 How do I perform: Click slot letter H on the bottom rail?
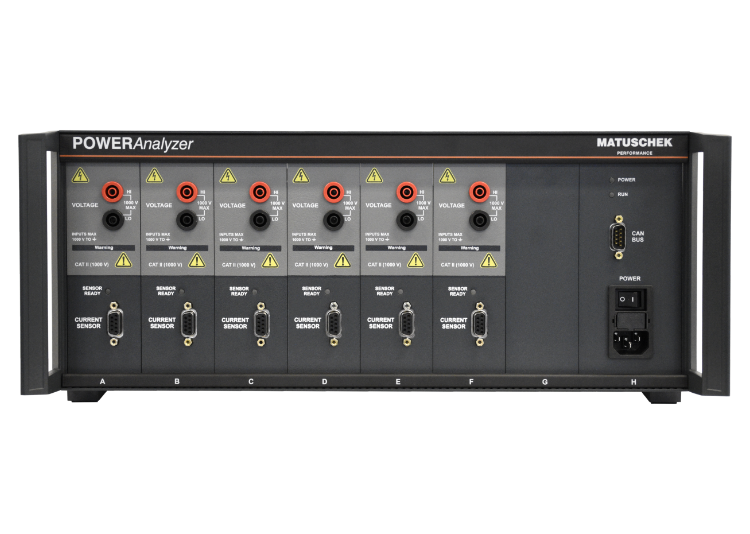point(633,382)
